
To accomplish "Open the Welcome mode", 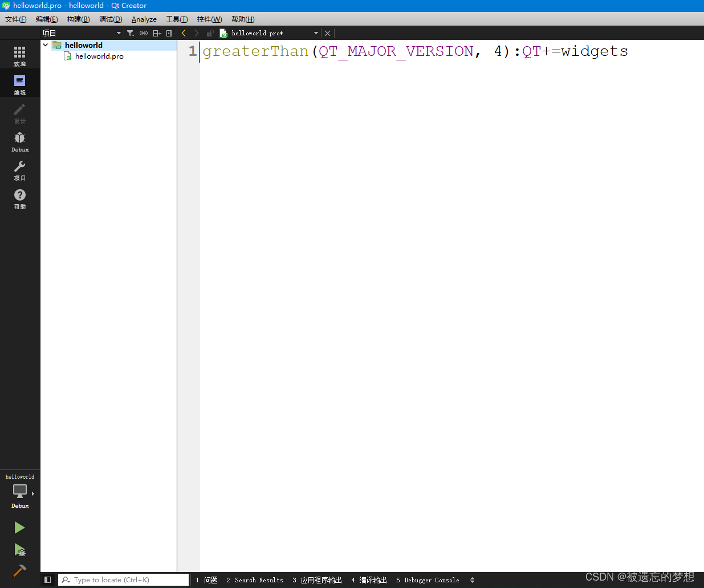I will coord(20,56).
